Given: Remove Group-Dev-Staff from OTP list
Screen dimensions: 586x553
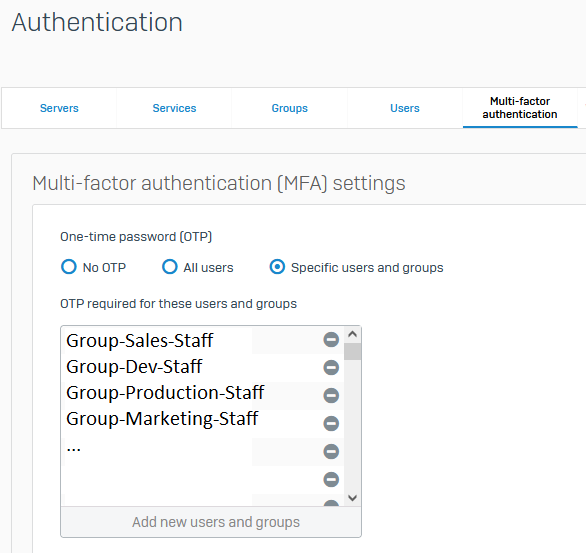Looking at the screenshot, I should click(x=331, y=367).
